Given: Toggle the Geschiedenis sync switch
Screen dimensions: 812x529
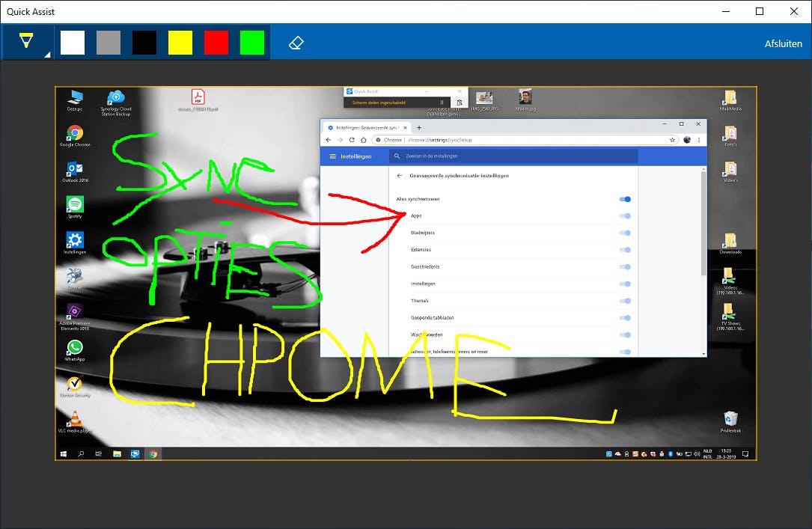Looking at the screenshot, I should (625, 267).
